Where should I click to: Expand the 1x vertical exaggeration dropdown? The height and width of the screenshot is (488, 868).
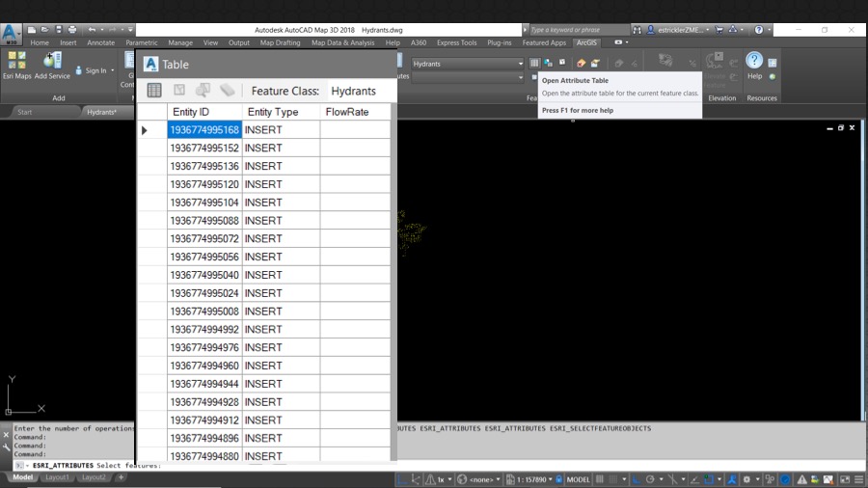coord(449,479)
